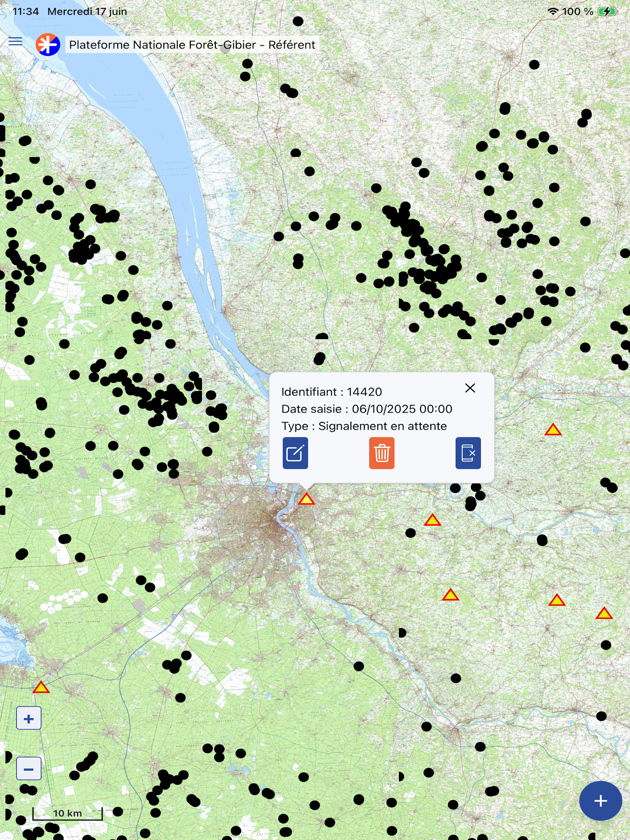Tap the black dot at the top center of the map
The width and height of the screenshot is (630, 840).
tap(298, 21)
